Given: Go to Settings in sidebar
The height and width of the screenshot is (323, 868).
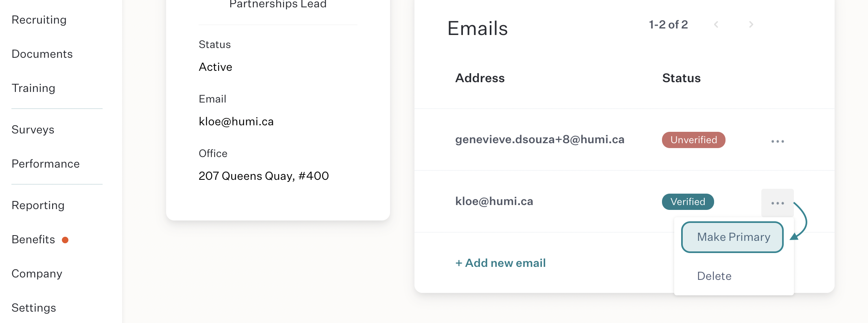Looking at the screenshot, I should [34, 308].
